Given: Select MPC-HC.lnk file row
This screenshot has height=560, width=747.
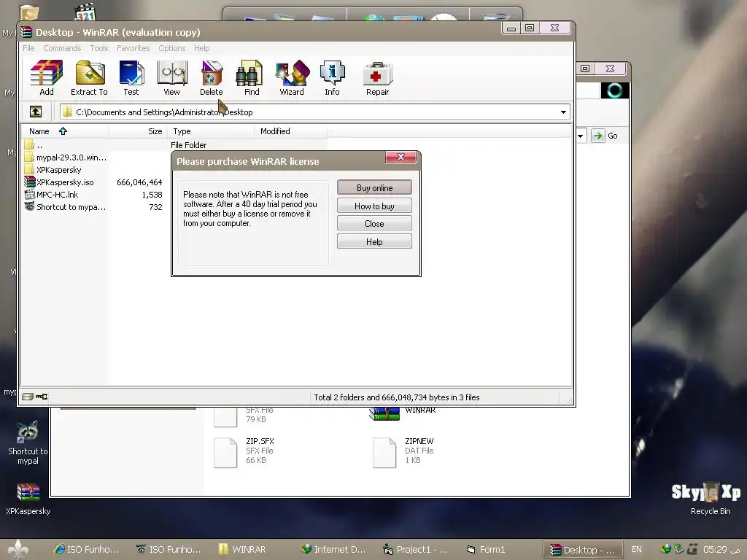Looking at the screenshot, I should click(65, 194).
